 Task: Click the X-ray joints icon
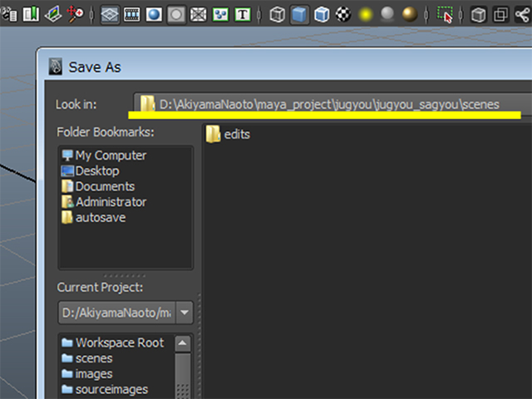tap(523, 14)
